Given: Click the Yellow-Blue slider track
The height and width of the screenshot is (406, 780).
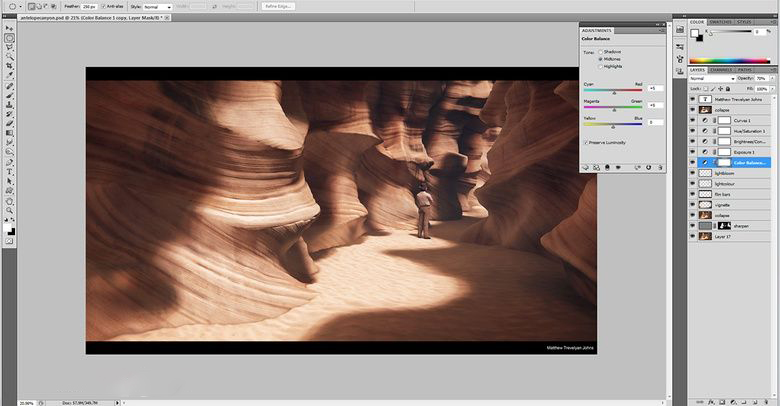Looking at the screenshot, I should 612,124.
